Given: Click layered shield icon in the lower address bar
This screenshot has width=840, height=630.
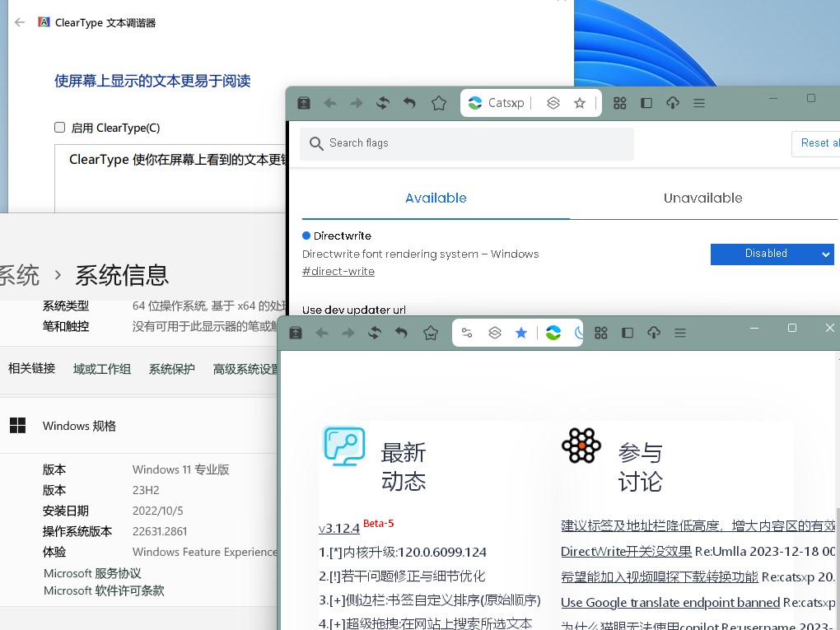Looking at the screenshot, I should tap(494, 334).
